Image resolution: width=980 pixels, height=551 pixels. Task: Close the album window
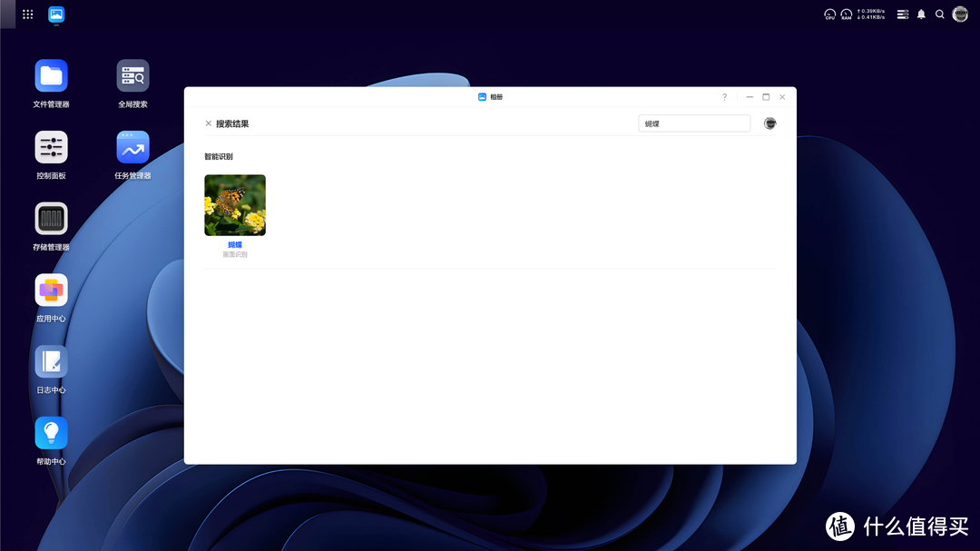click(x=782, y=97)
